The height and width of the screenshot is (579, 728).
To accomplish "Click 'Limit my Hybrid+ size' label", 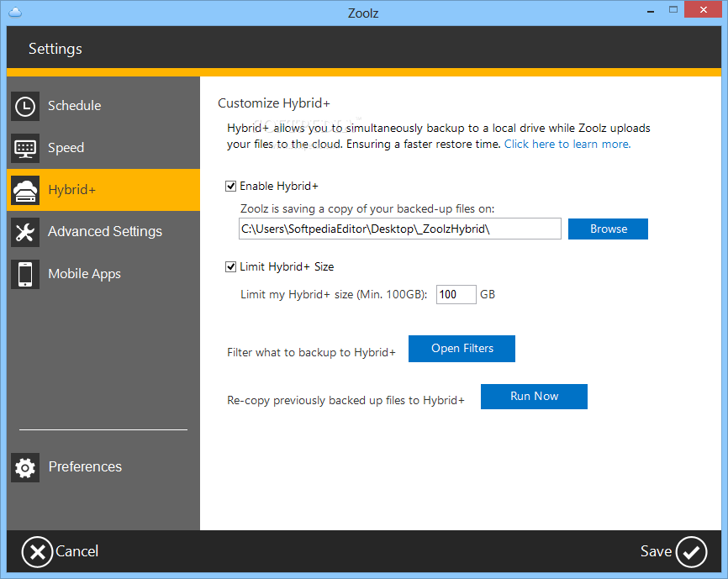I will coord(334,295).
